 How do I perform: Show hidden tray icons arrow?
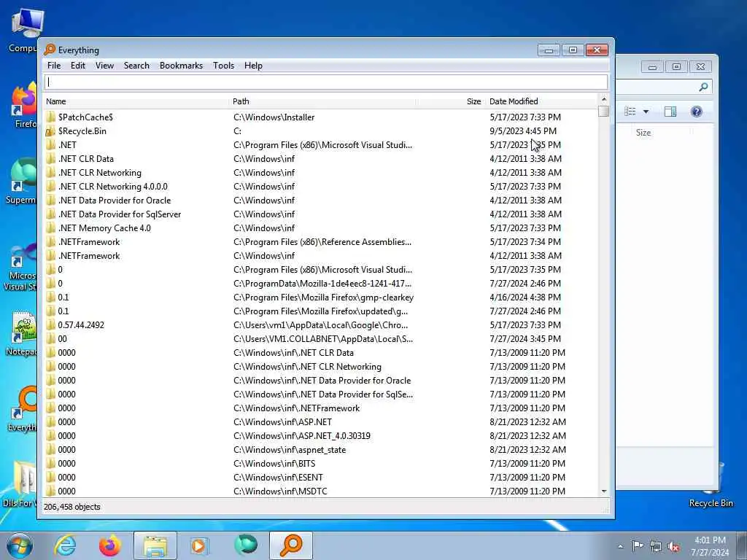620,547
